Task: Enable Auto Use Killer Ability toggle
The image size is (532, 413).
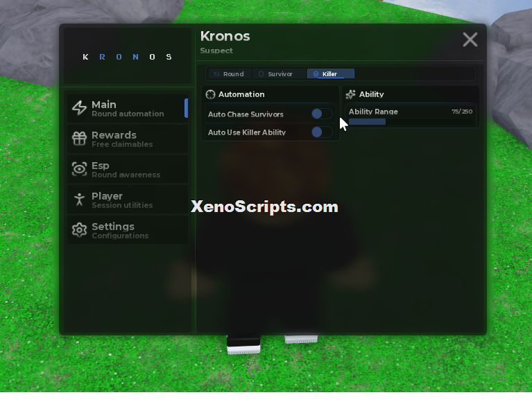Action: click(x=322, y=132)
